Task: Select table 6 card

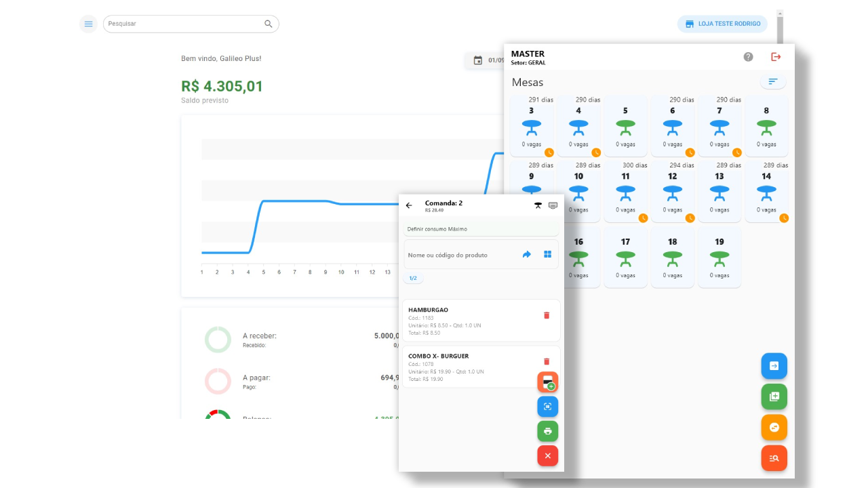Action: tap(673, 126)
